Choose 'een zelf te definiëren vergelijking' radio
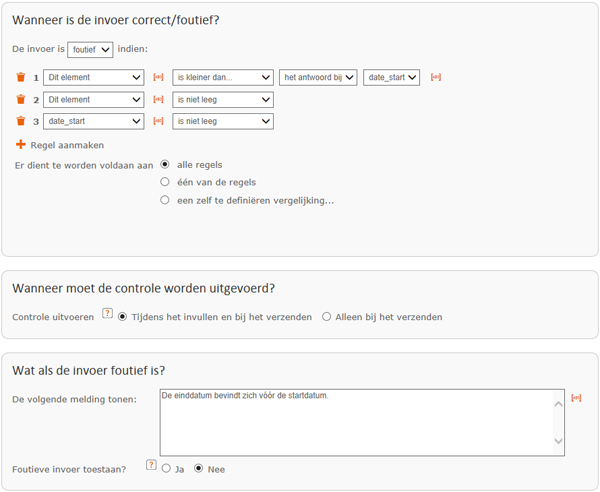This screenshot has height=492, width=600. 165,200
